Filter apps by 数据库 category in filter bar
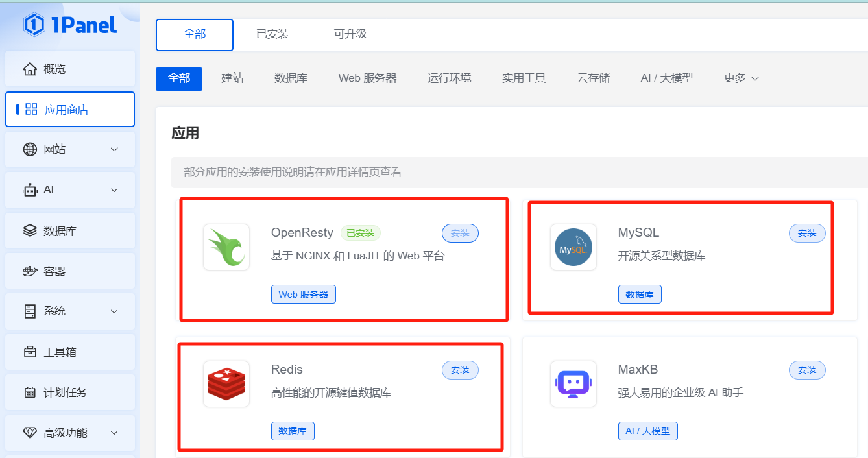The width and height of the screenshot is (868, 458). click(291, 78)
